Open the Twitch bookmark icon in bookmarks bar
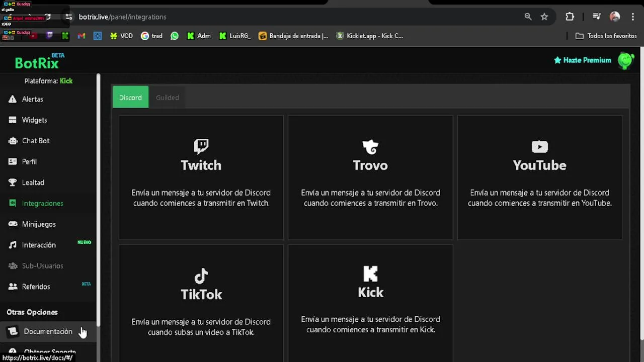Image resolution: width=644 pixels, height=362 pixels. point(49,36)
